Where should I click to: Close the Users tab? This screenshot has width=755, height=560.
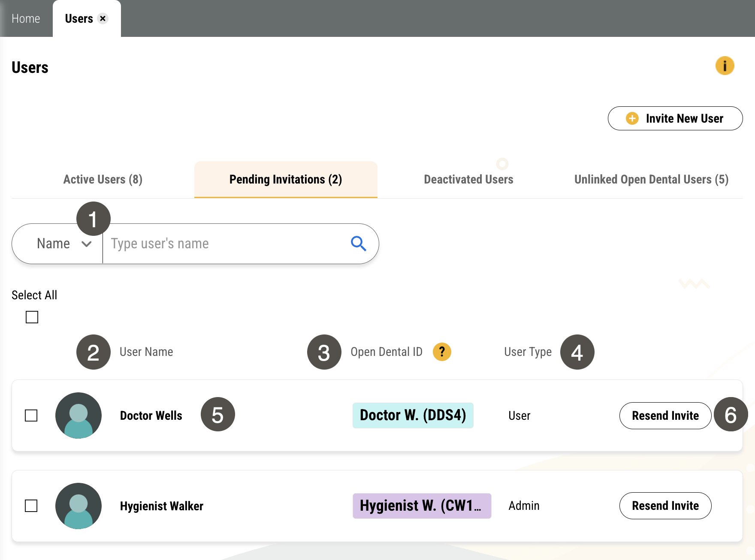tap(103, 18)
